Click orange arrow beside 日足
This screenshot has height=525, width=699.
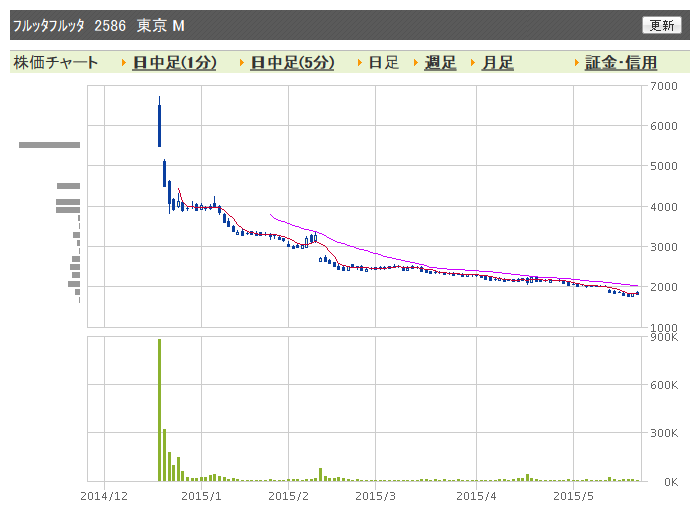(360, 63)
